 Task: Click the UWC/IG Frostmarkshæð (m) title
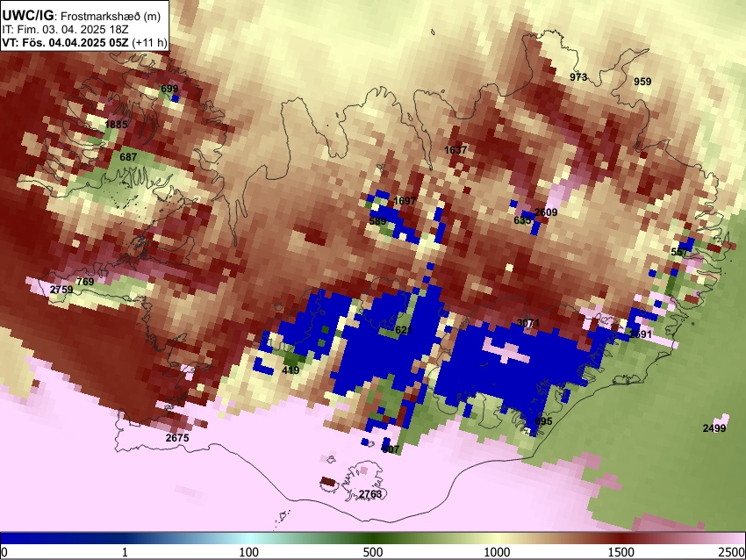point(82,16)
